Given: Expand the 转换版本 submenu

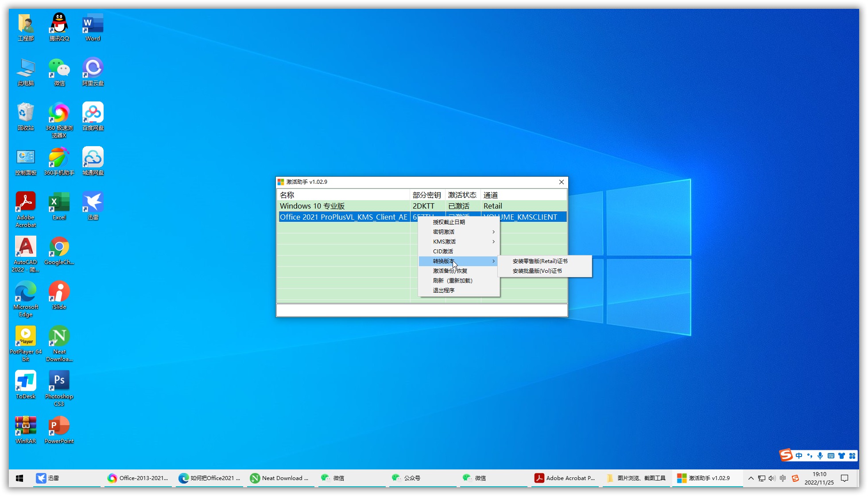Looking at the screenshot, I should [459, 261].
